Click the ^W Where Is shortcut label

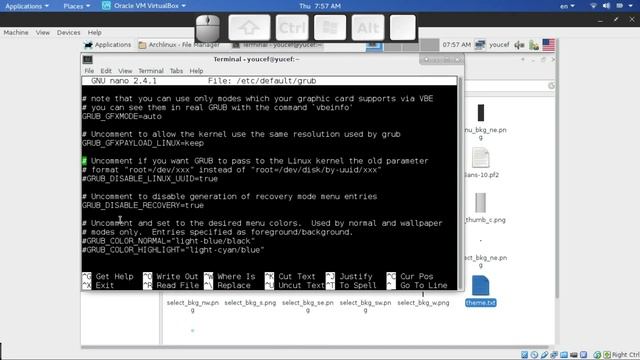[x=229, y=276]
